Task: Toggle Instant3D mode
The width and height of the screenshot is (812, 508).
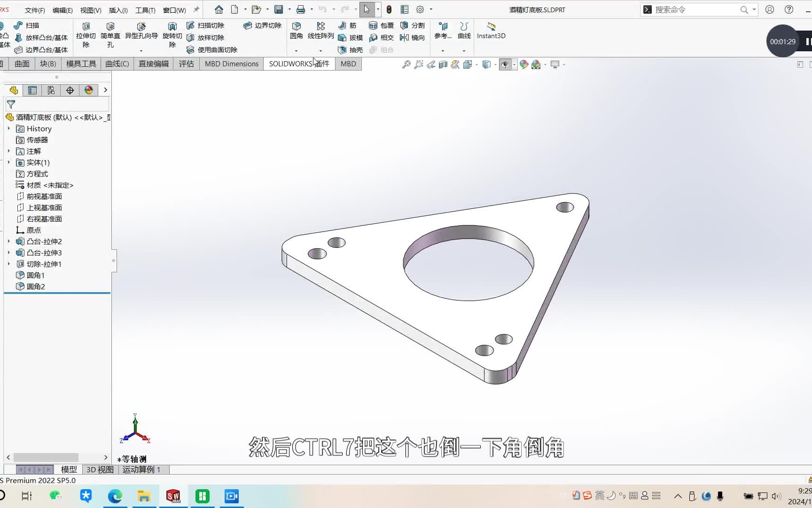Action: click(491, 31)
